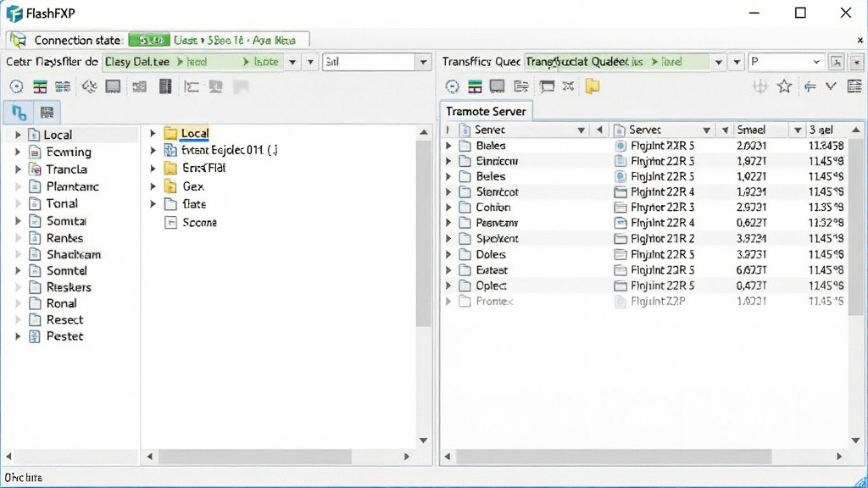868x488 pixels.
Task: Open the Smeel column header dropdown arrow
Action: point(797,130)
